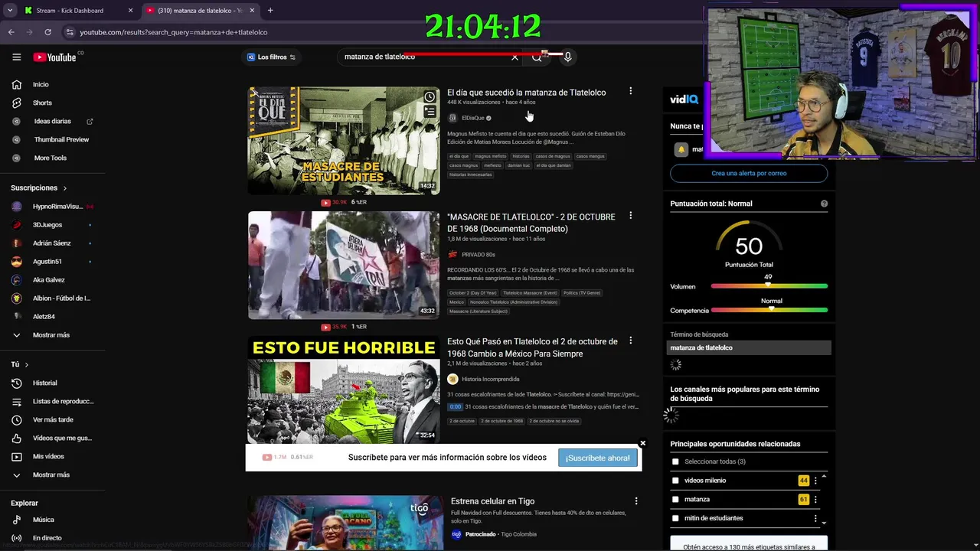Open the browser tab list dropdown
The height and width of the screenshot is (551, 980).
click(x=9, y=10)
